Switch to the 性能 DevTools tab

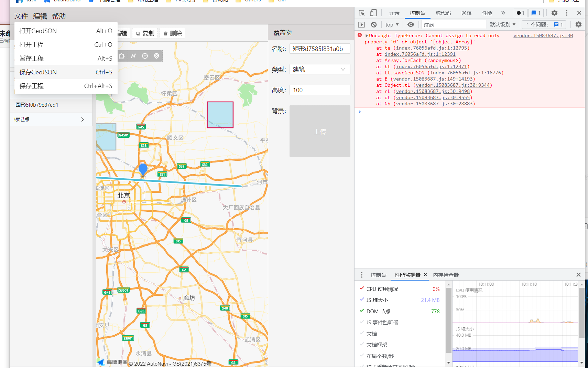(487, 13)
